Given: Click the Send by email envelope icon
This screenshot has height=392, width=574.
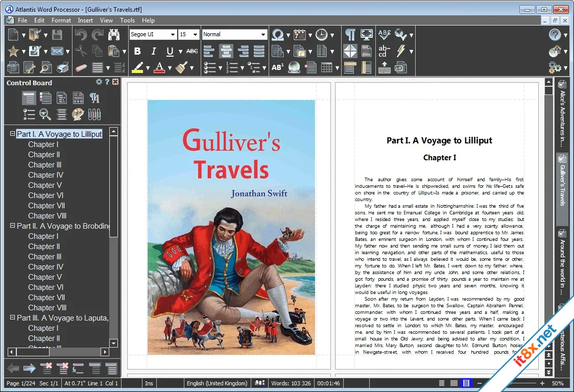Looking at the screenshot, I should pos(57,51).
